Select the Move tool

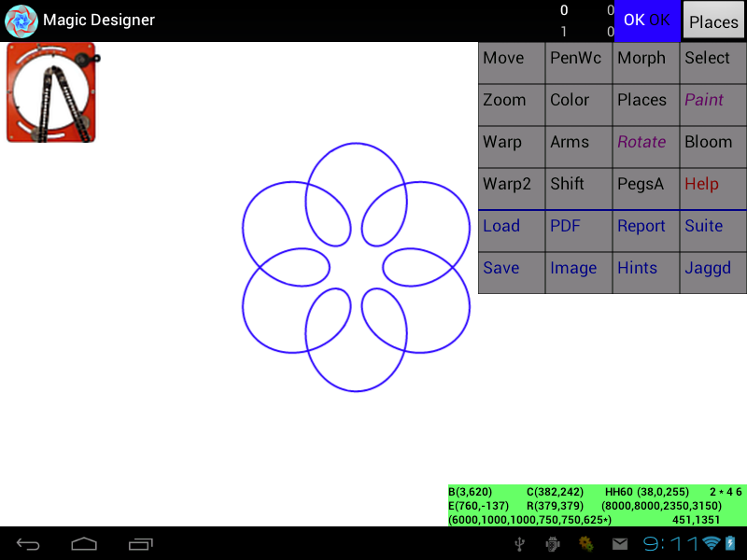click(511, 63)
